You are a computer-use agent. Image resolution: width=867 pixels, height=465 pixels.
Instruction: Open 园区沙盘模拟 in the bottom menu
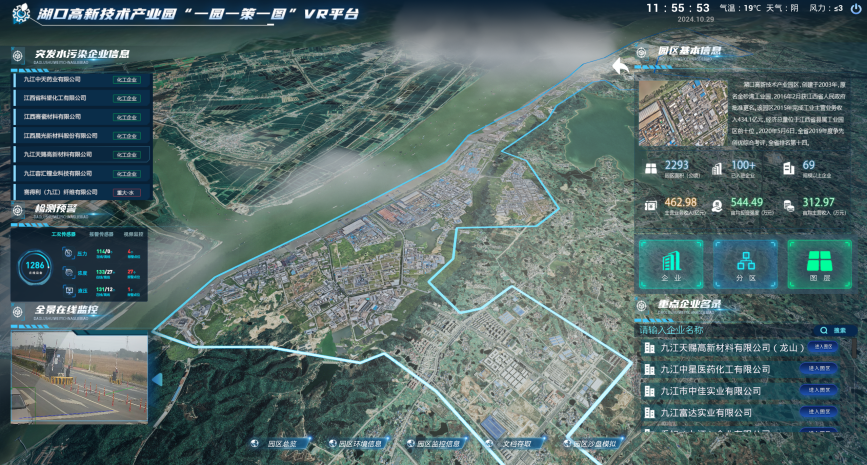coord(590,443)
